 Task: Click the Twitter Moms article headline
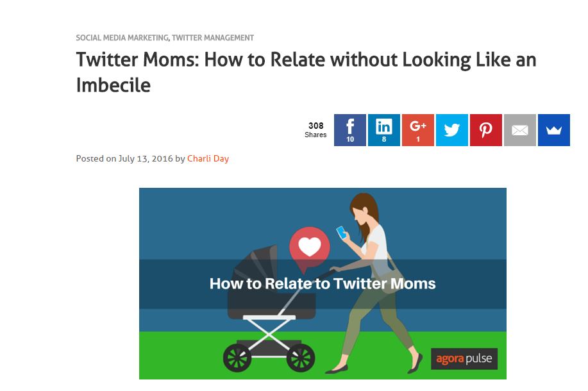[306, 72]
